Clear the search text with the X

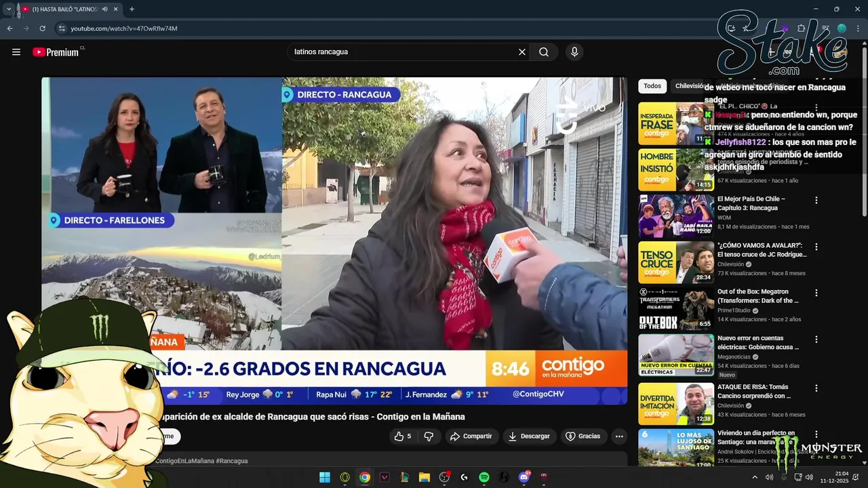(522, 52)
